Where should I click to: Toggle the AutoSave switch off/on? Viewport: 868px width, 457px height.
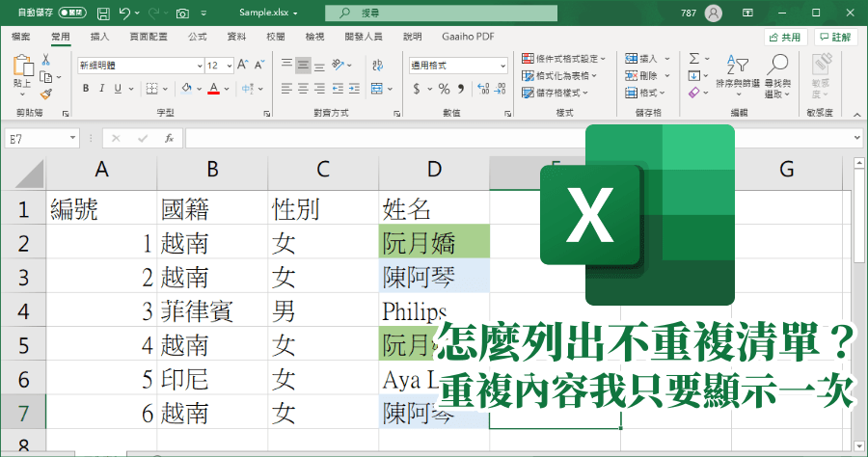click(x=72, y=13)
